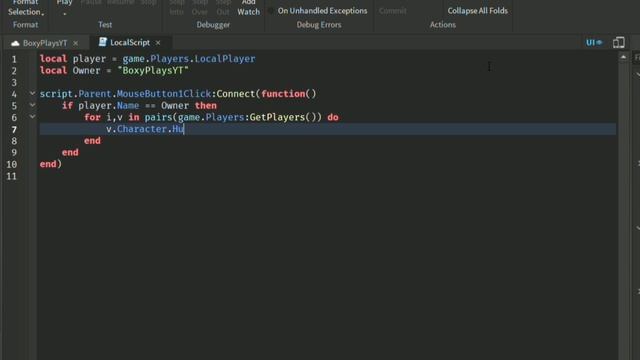This screenshot has height=360, width=640.
Task: Click Step Out in the Debugger group
Action: (223, 8)
